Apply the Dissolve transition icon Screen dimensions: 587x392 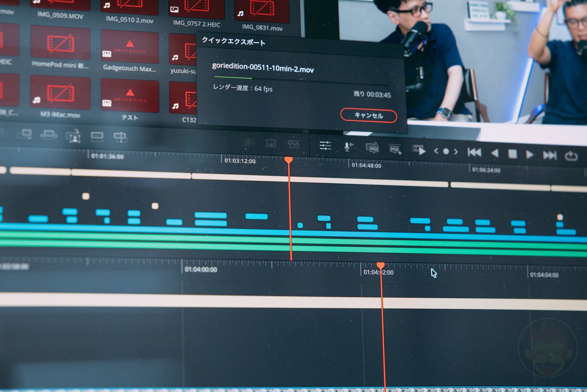(271, 144)
